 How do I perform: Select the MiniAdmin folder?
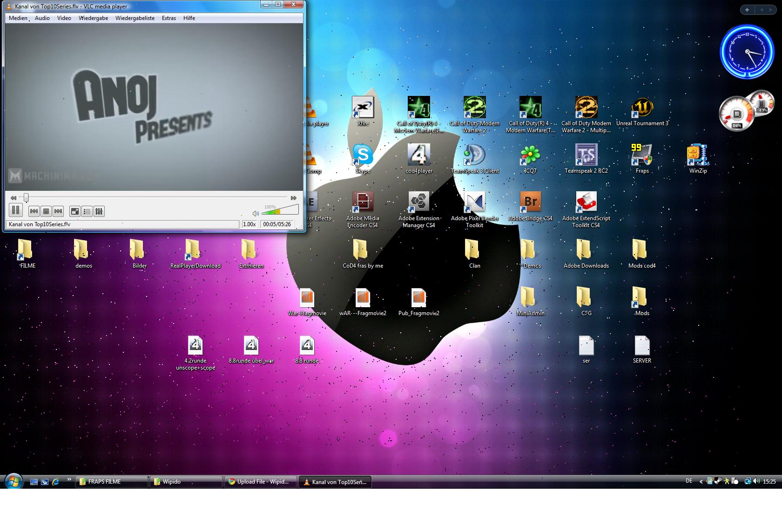pyautogui.click(x=530, y=301)
